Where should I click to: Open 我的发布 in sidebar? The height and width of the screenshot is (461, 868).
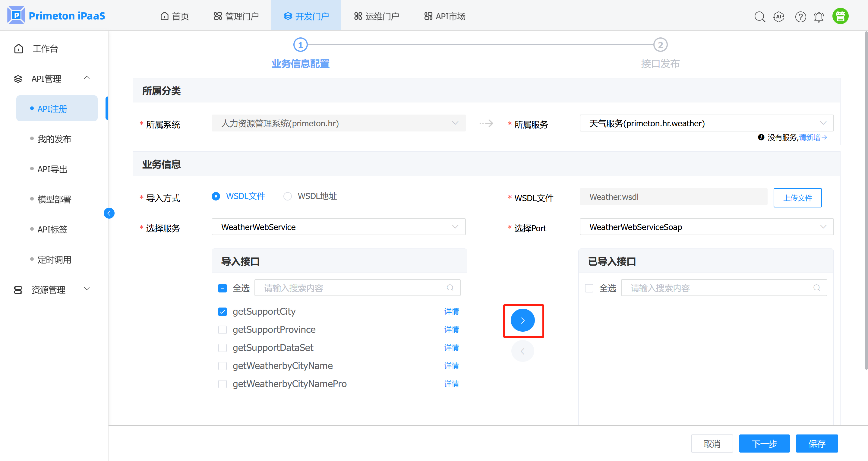(54, 139)
